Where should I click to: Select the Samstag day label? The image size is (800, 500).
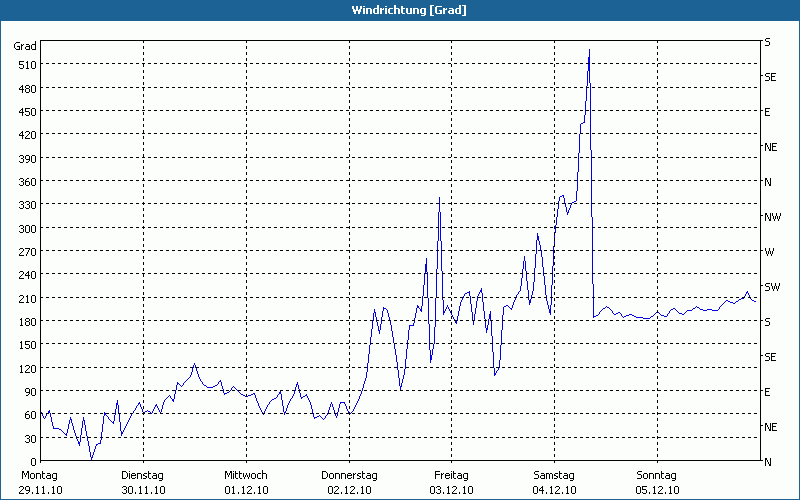[x=554, y=475]
